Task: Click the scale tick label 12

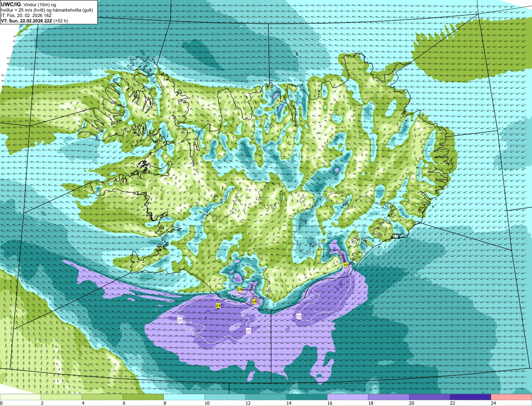Action: pos(248,403)
